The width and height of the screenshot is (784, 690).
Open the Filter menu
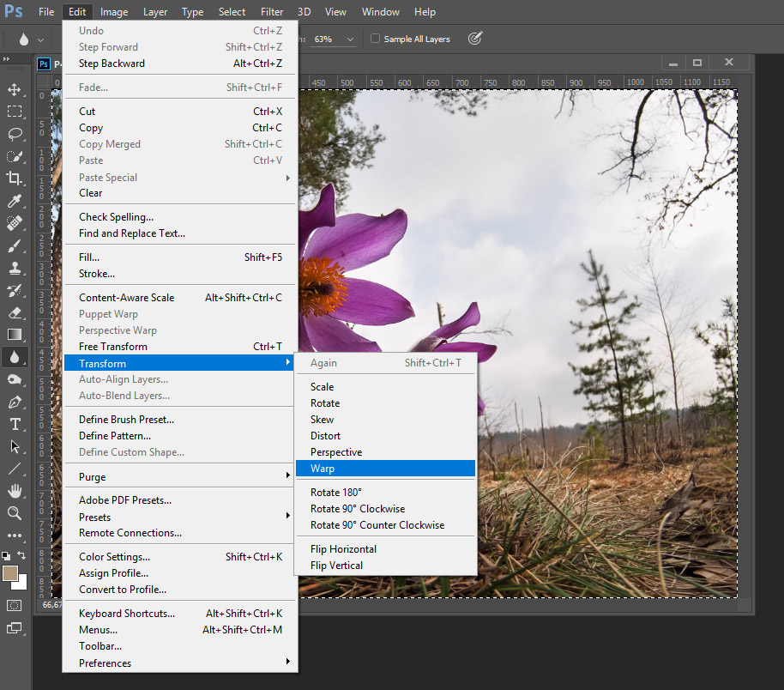272,12
